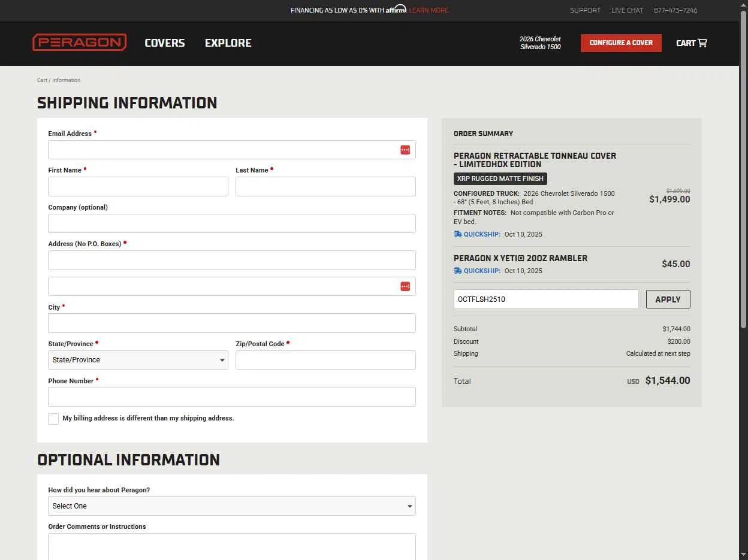This screenshot has height=560, width=748.
Task: Focus the Company (optional) field
Action: pos(232,223)
